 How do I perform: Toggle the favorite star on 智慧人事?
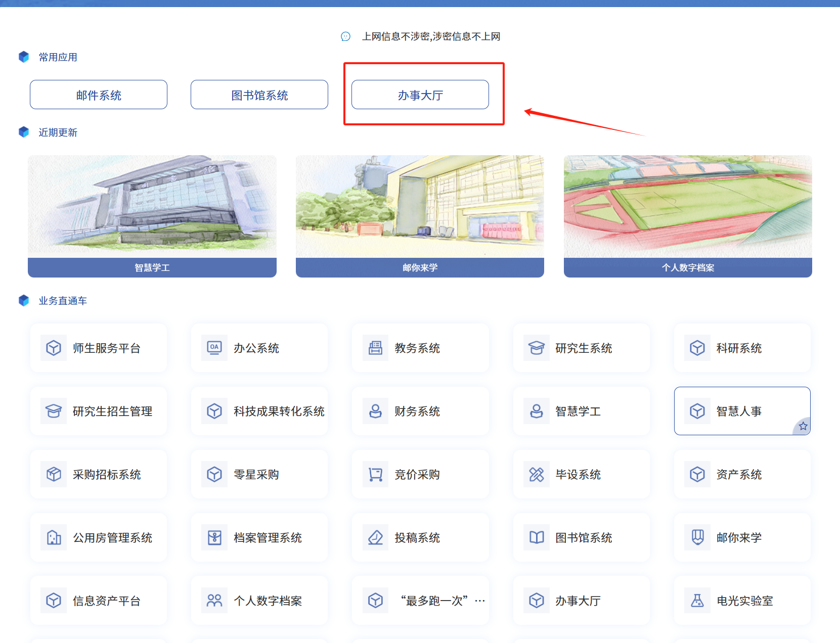(803, 426)
